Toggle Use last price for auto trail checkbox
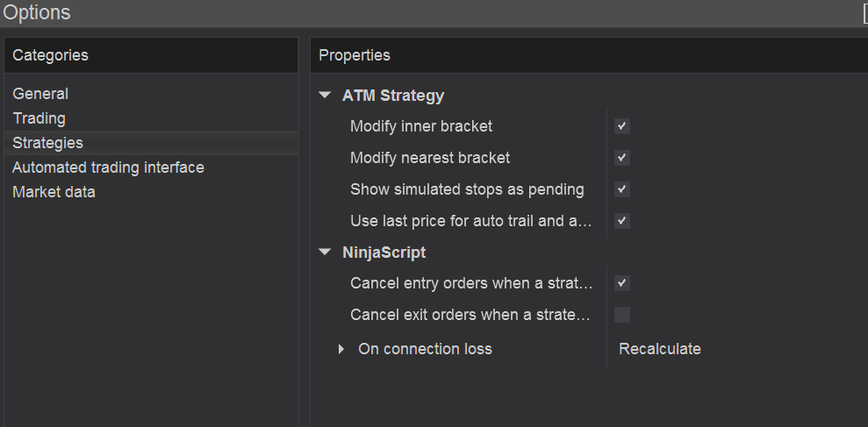Viewport: 868px width, 427px height. click(x=622, y=221)
